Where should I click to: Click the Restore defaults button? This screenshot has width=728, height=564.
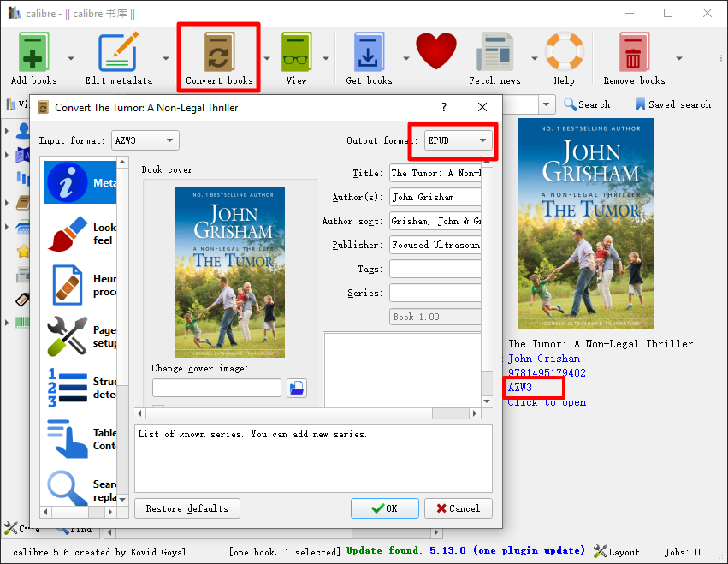[x=186, y=508]
